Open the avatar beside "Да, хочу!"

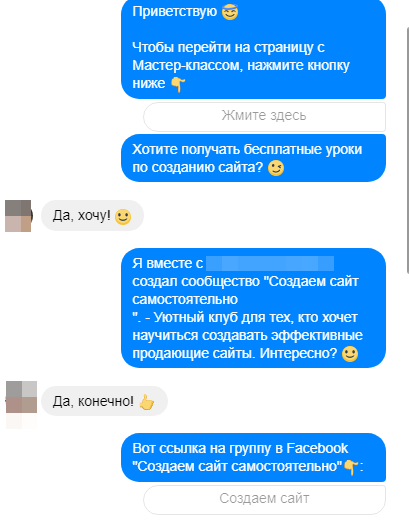(x=18, y=216)
